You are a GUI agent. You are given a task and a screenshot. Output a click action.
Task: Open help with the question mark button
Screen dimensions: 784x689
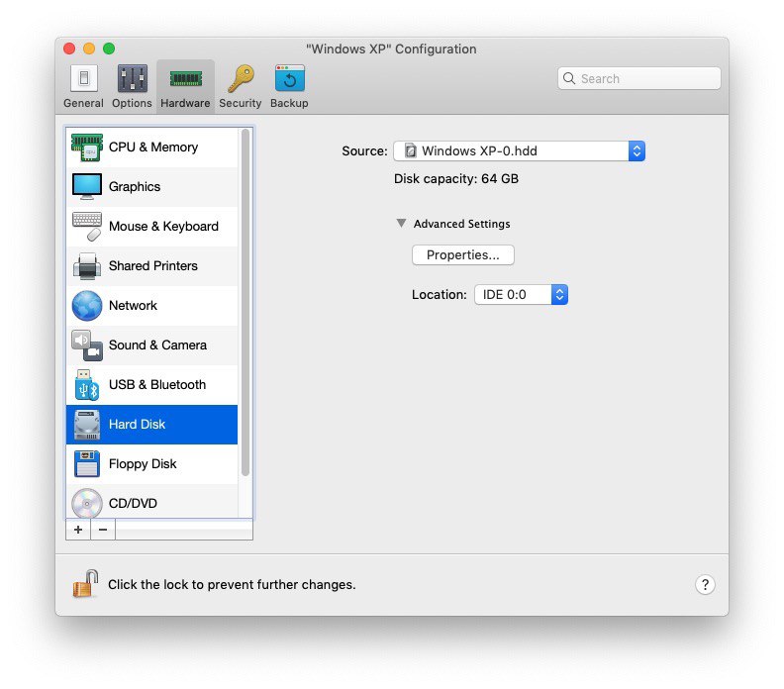(x=705, y=584)
